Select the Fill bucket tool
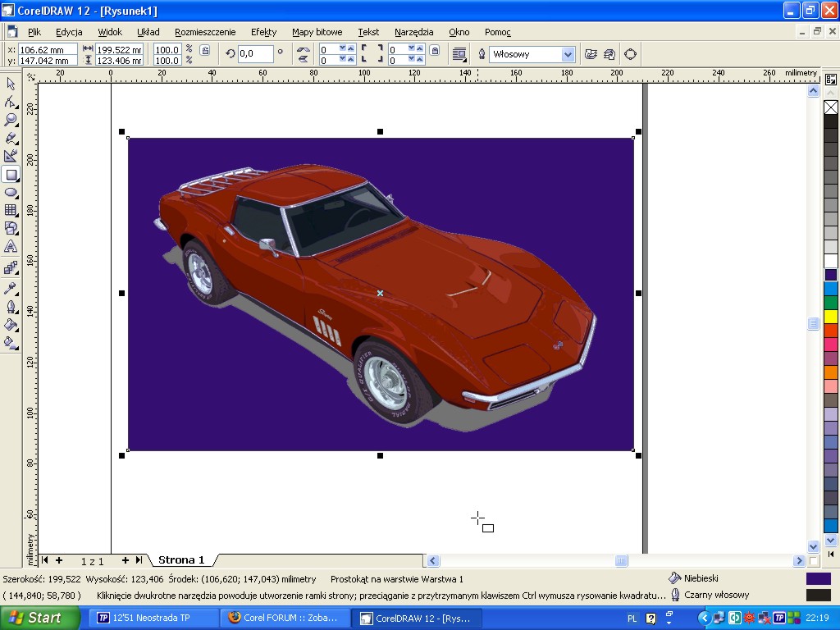The height and width of the screenshot is (630, 840). pyautogui.click(x=11, y=324)
